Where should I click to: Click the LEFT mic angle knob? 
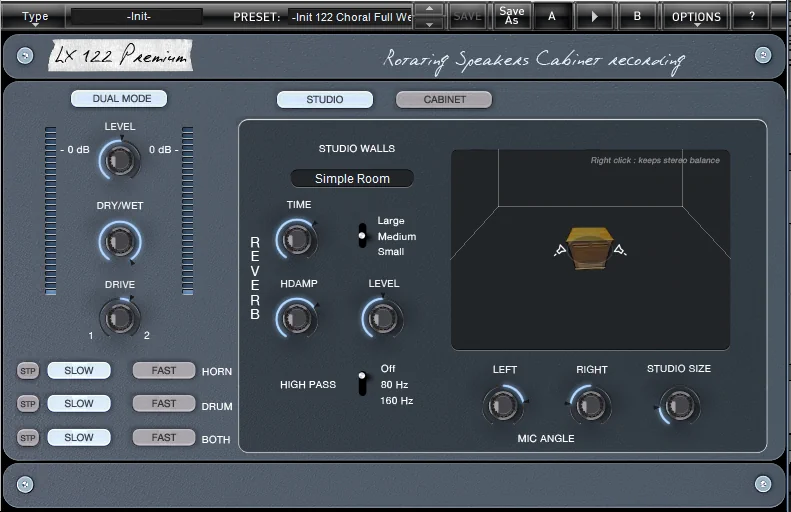[503, 405]
